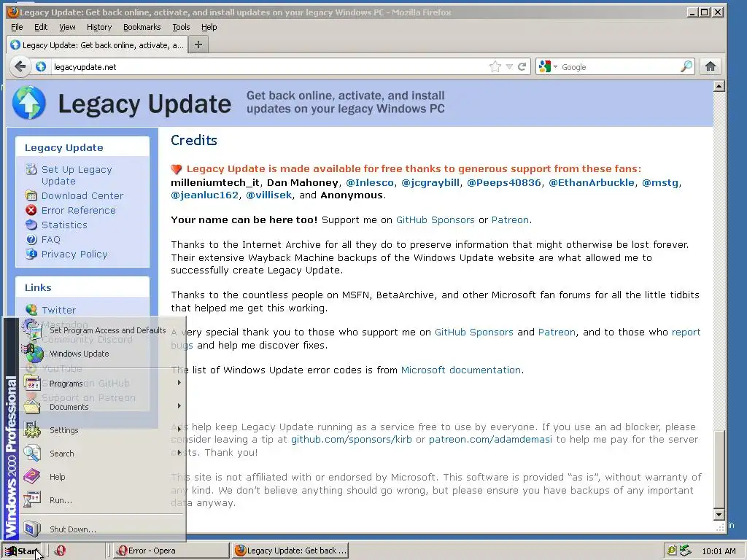
Task: Open a new tab with the plus button
Action: coord(198,44)
